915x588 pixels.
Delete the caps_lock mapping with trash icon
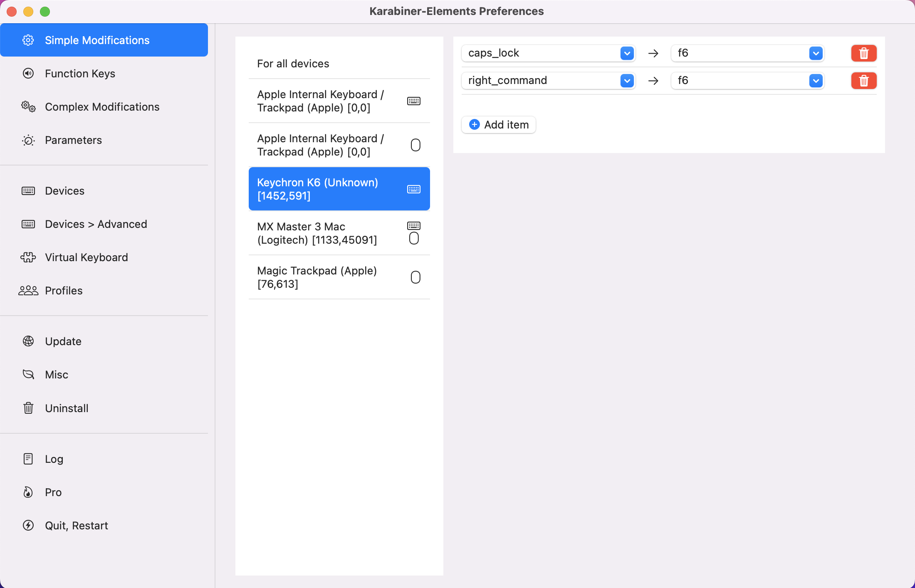pos(863,53)
